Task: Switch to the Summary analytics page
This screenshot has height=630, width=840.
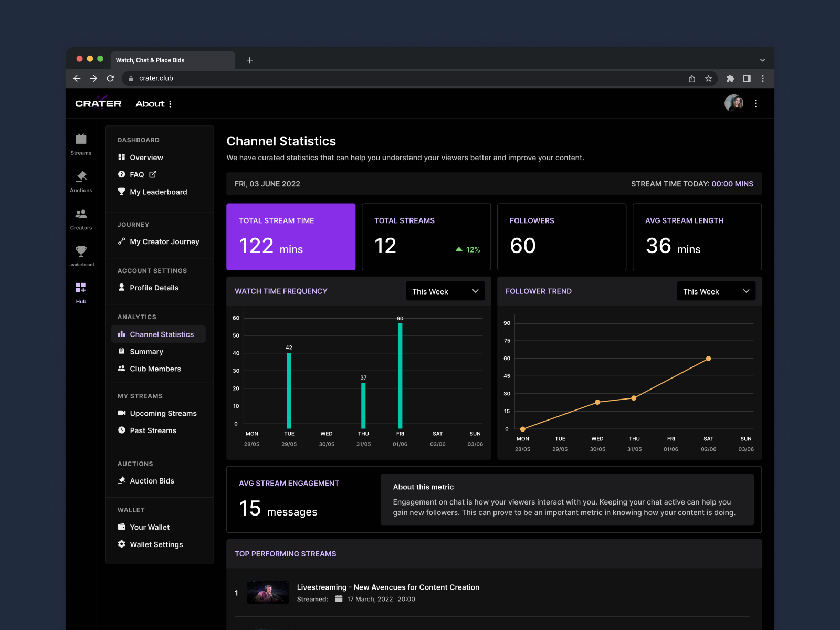Action: tap(146, 351)
